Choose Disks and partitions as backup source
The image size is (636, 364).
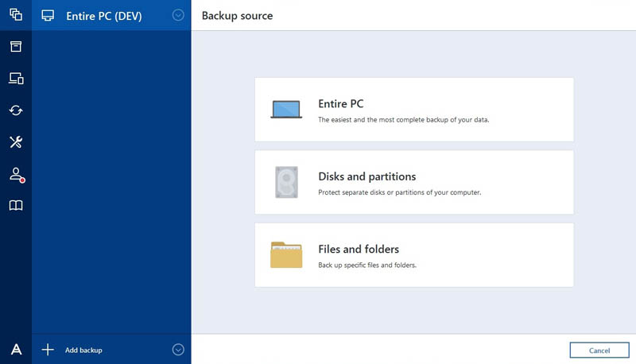pyautogui.click(x=414, y=182)
